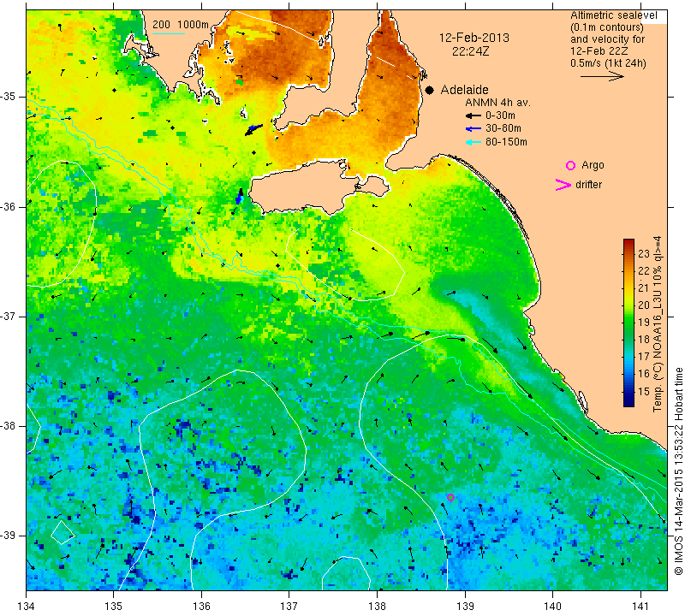This screenshot has width=685, height=616.
Task: Click the longitude 135 axis label
Action: tap(114, 607)
